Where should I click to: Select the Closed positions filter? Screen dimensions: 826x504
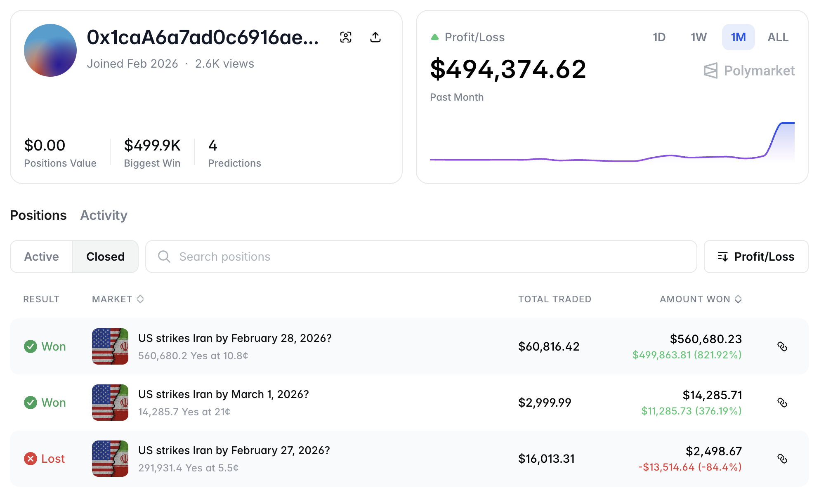pos(105,257)
